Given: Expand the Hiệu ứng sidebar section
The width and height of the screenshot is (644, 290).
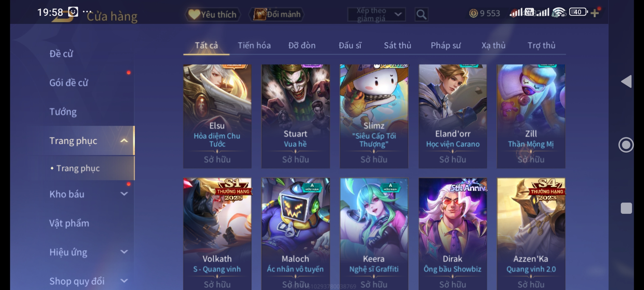Looking at the screenshot, I should tap(124, 252).
